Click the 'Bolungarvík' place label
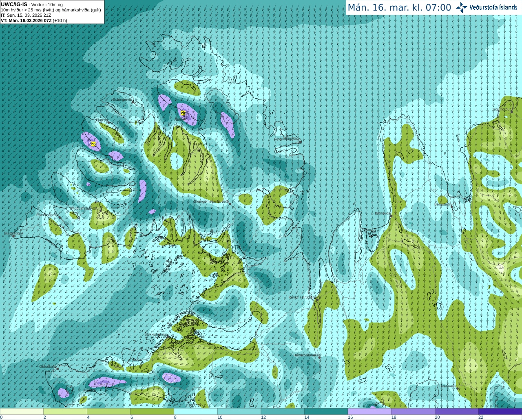The height and width of the screenshot is (420, 522). pos(123,99)
